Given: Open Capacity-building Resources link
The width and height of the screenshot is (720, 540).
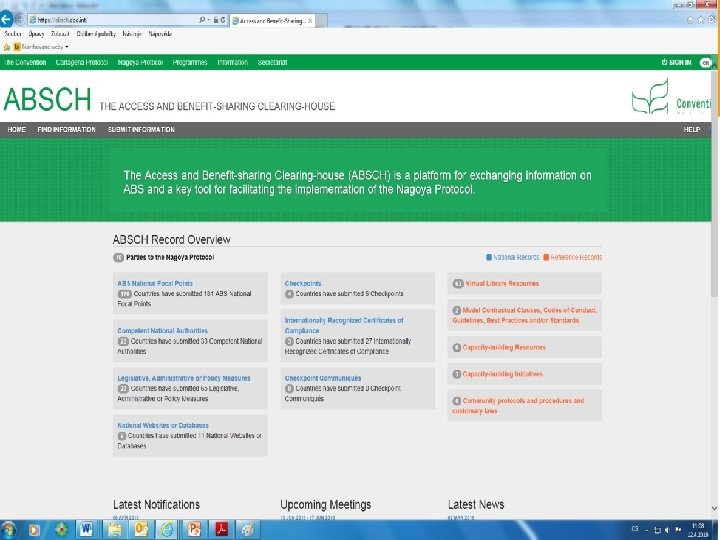Looking at the screenshot, I should (x=504, y=348).
